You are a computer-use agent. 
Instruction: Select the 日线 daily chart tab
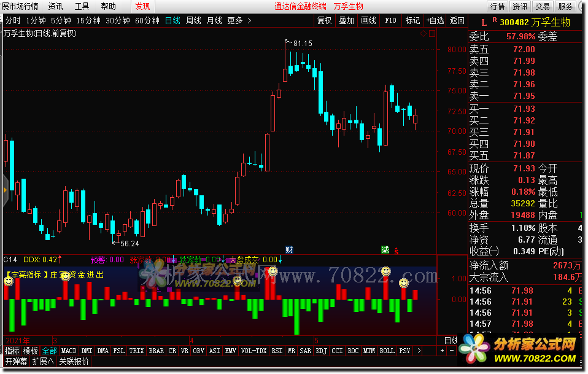(173, 21)
